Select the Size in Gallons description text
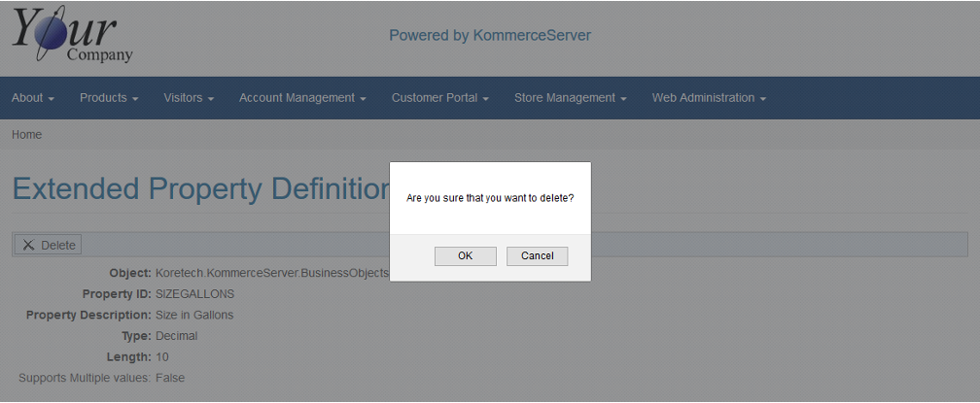This screenshot has width=980, height=403. (194, 315)
